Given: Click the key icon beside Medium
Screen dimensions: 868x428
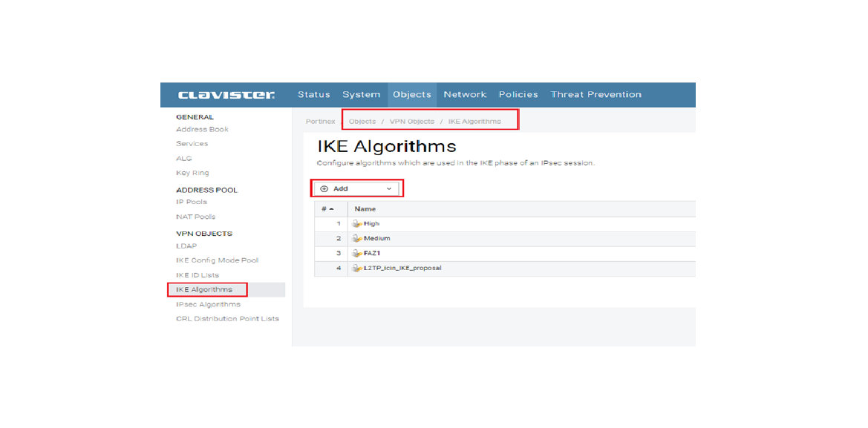Looking at the screenshot, I should tap(358, 238).
